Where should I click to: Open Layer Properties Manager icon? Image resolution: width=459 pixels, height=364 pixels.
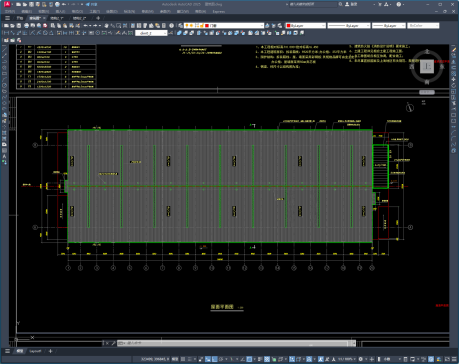180,26
